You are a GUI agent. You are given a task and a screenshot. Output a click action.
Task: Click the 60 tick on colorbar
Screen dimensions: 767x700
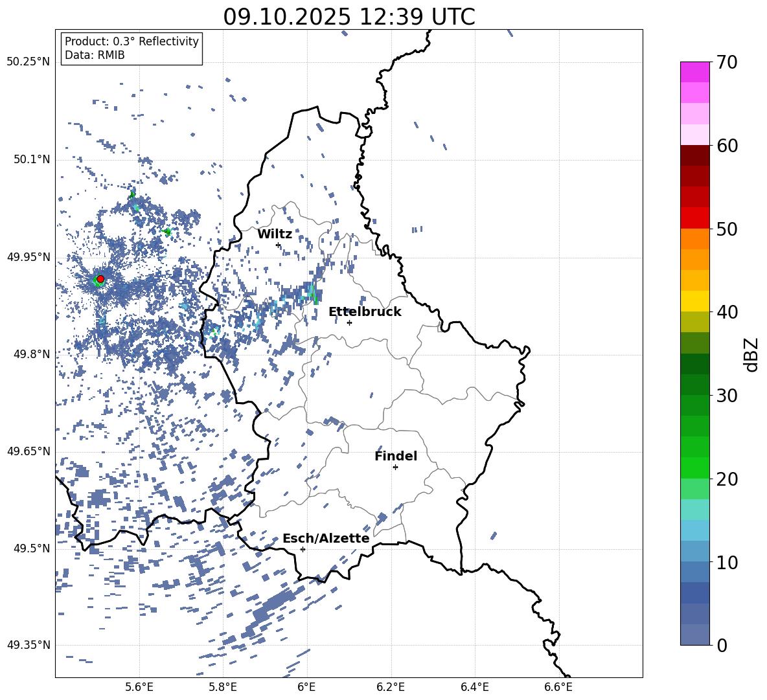pyautogui.click(x=727, y=146)
